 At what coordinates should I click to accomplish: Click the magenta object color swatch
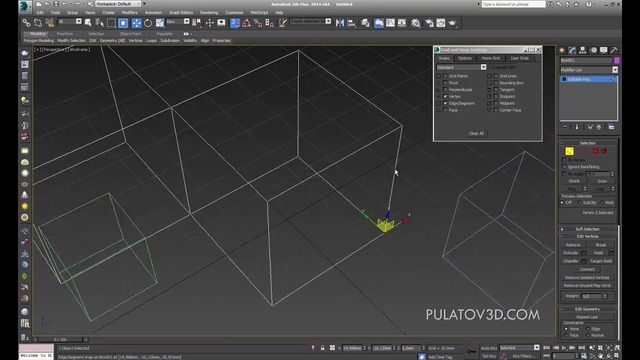pos(616,60)
